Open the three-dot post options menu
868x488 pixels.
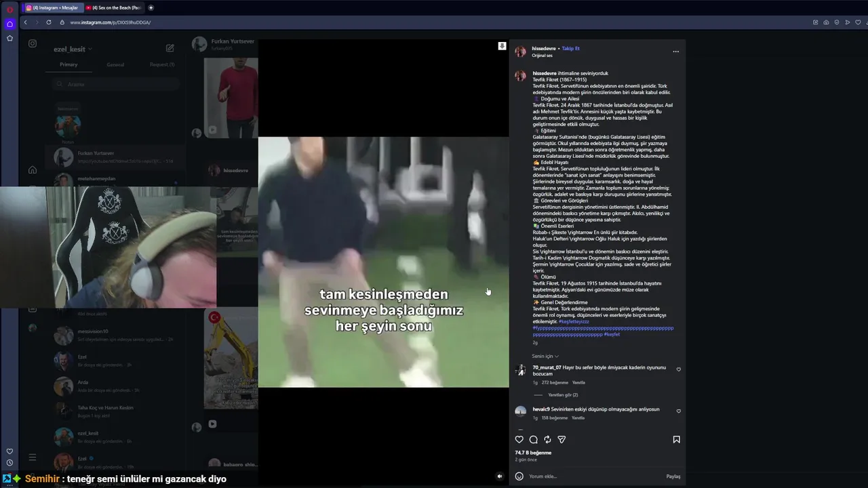(675, 52)
